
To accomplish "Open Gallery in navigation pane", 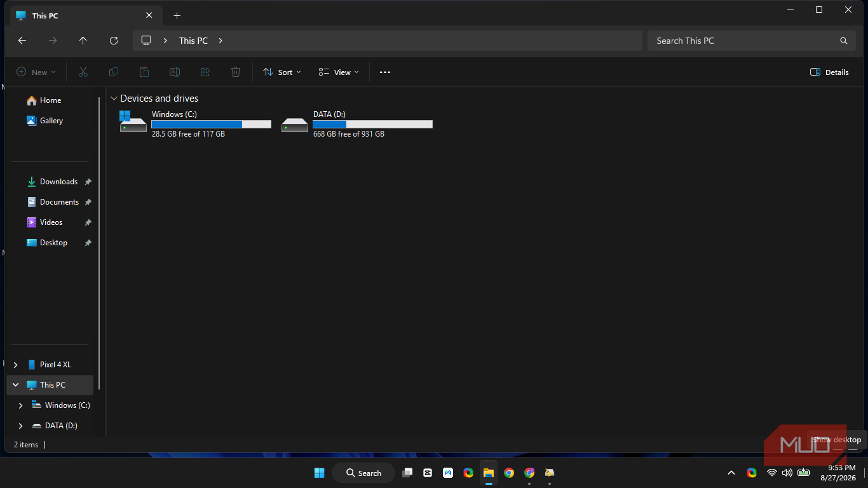I will [x=50, y=121].
